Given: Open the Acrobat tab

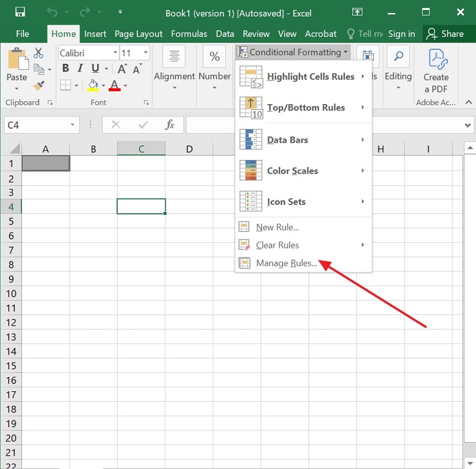Looking at the screenshot, I should click(320, 34).
